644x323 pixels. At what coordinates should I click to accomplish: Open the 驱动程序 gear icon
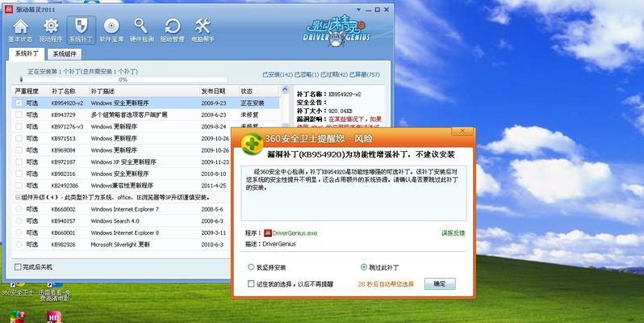coord(51,31)
